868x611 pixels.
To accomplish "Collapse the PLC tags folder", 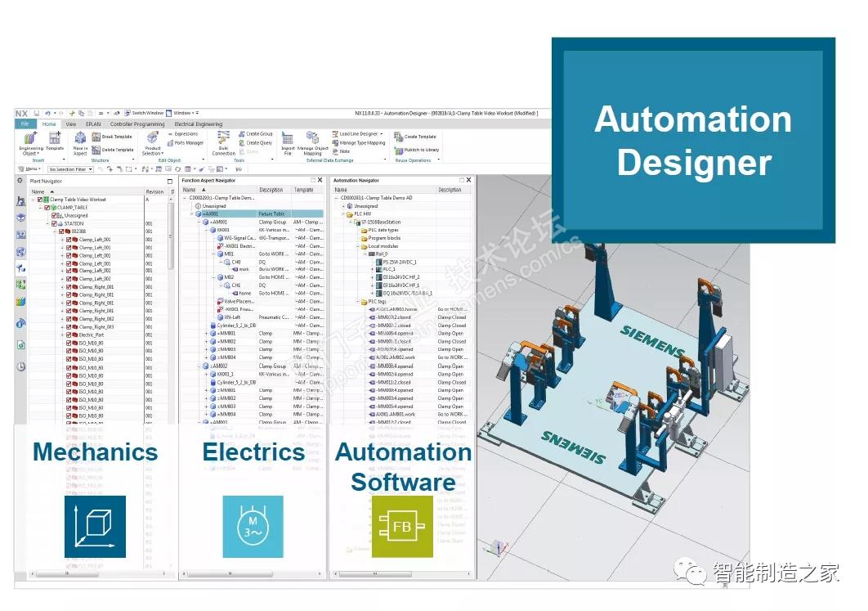I will click(358, 302).
